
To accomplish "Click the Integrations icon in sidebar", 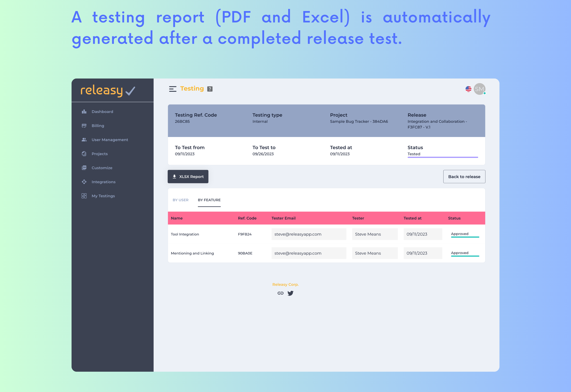I will 84,182.
